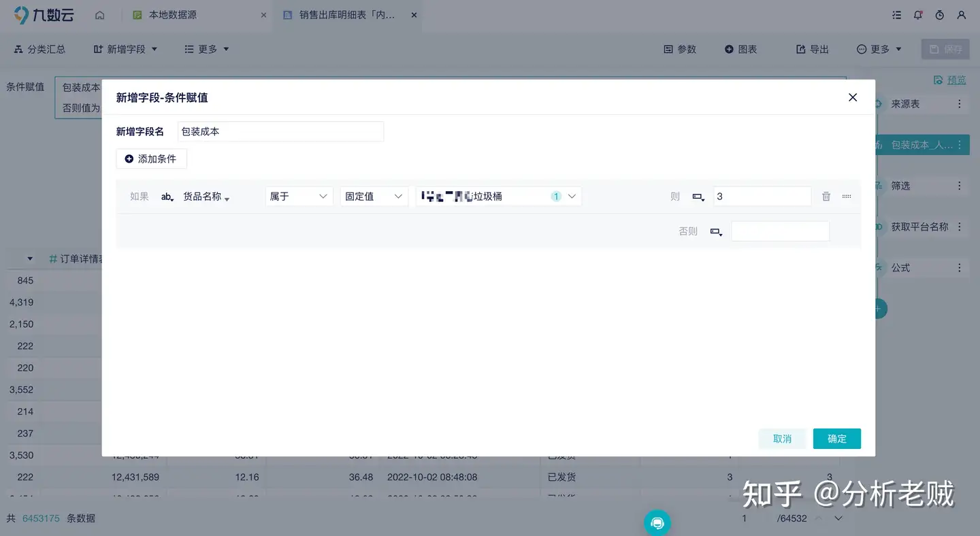
Task: Open the customer service chat bubble
Action: (x=657, y=522)
